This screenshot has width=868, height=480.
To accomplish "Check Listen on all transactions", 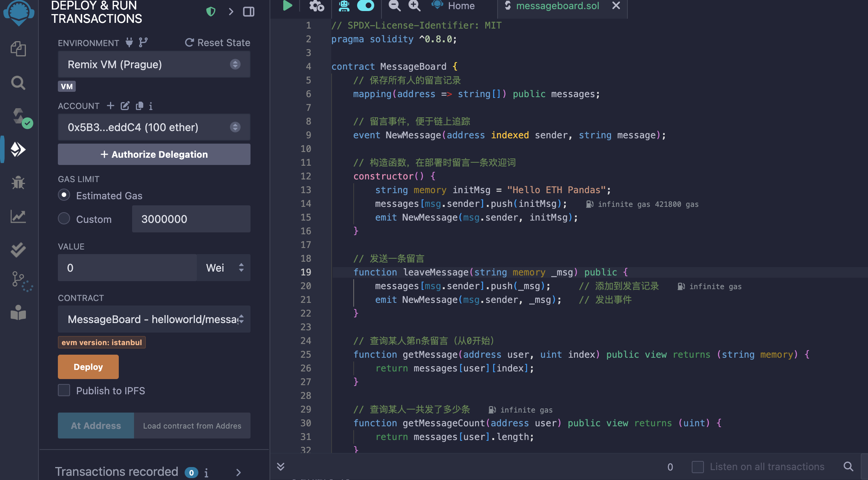I will [697, 467].
